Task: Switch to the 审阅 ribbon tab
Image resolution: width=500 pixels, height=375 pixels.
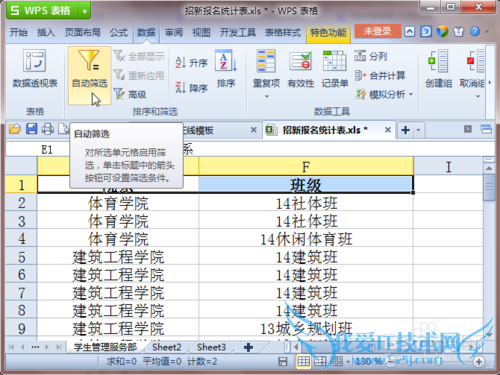Action: pos(174,32)
